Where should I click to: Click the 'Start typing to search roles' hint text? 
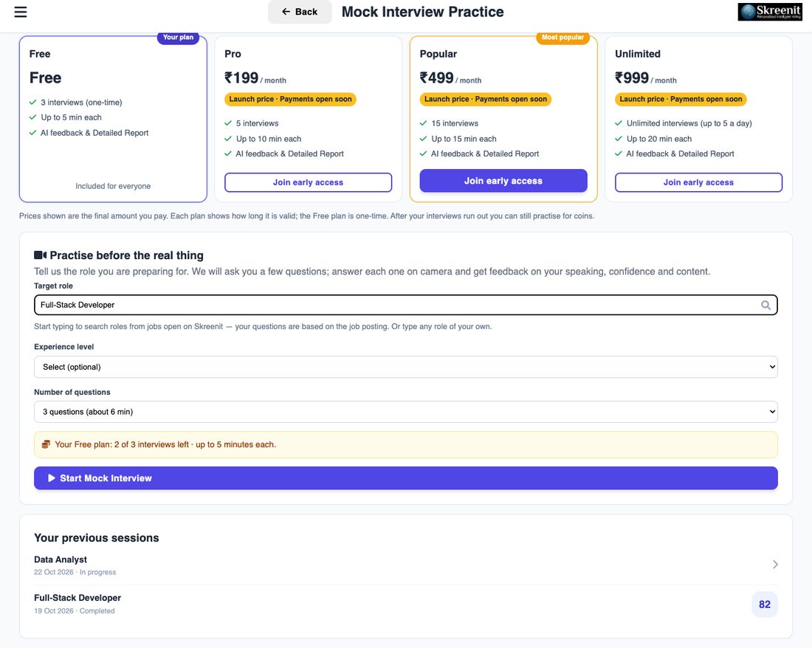(263, 327)
